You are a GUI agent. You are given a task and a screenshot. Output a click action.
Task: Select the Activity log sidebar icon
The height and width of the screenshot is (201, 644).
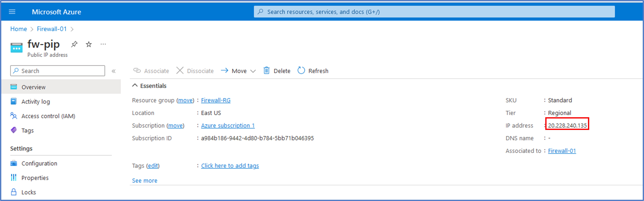point(36,101)
